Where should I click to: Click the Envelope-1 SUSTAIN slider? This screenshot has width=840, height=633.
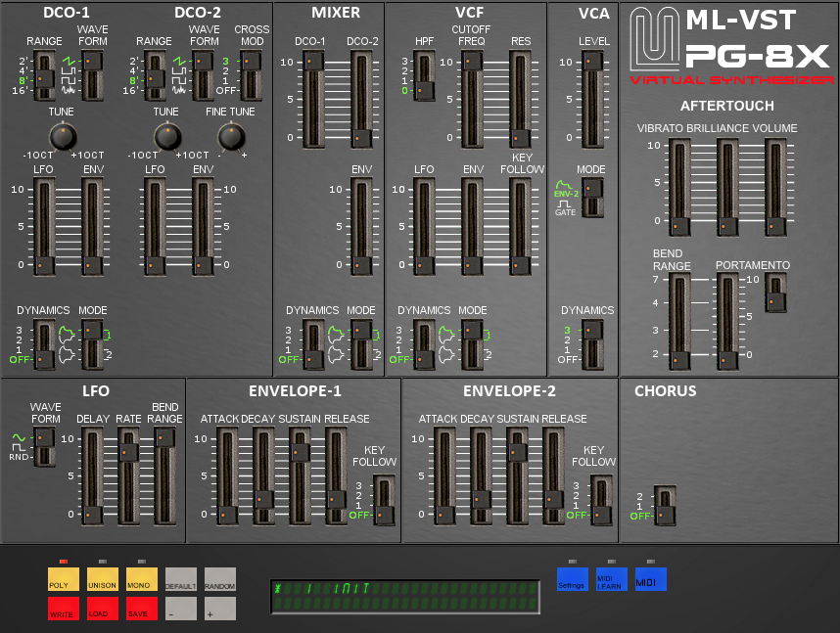(x=300, y=476)
